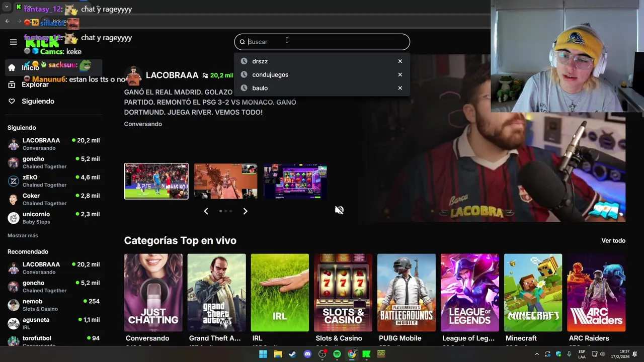644x362 pixels.
Task: Click the Minecraft category name text
Action: [x=521, y=338]
